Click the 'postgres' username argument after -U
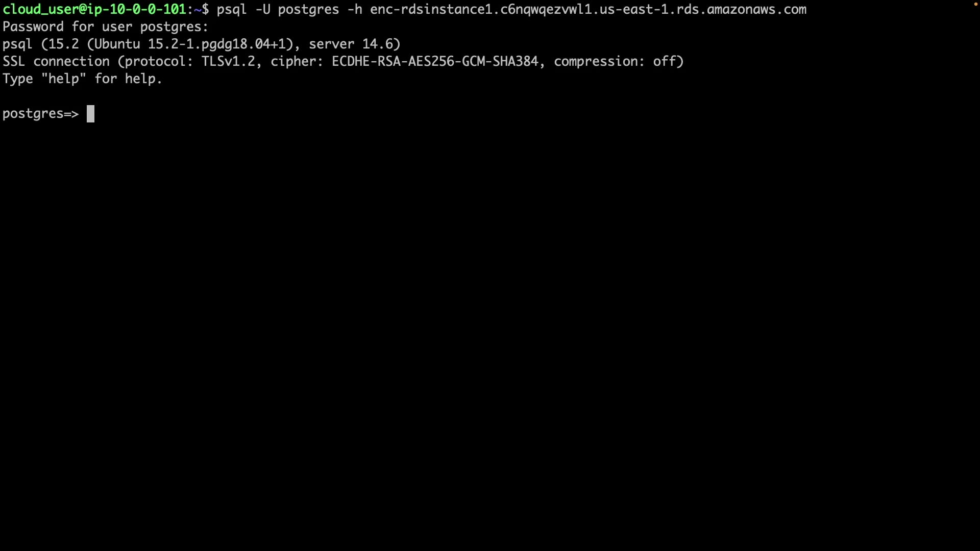Viewport: 980px width, 551px height. coord(308,10)
